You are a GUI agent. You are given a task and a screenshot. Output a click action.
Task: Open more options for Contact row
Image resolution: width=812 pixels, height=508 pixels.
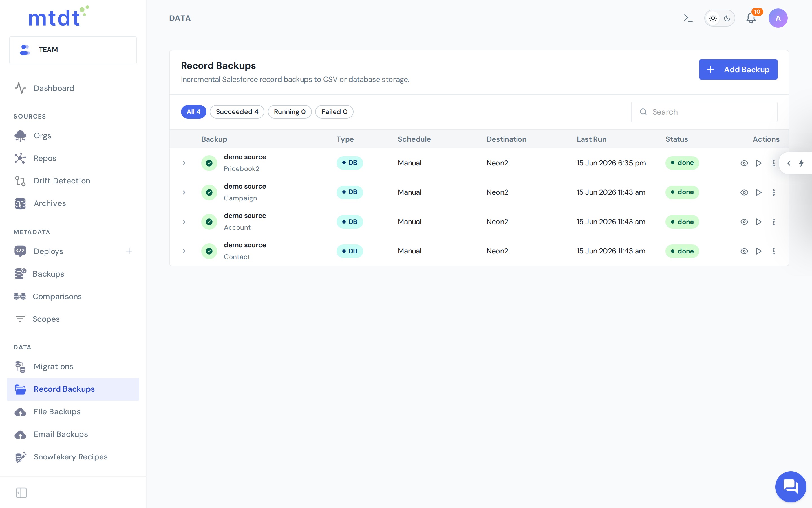(x=773, y=251)
